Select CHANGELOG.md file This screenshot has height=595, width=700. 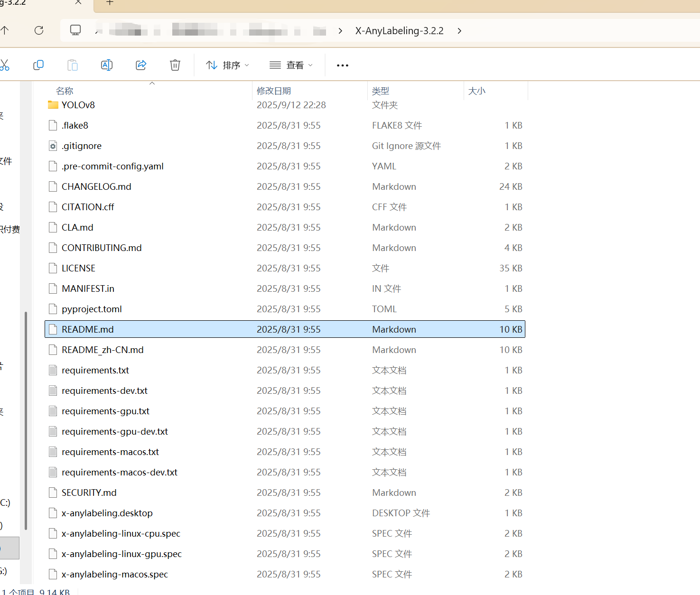[285, 186]
